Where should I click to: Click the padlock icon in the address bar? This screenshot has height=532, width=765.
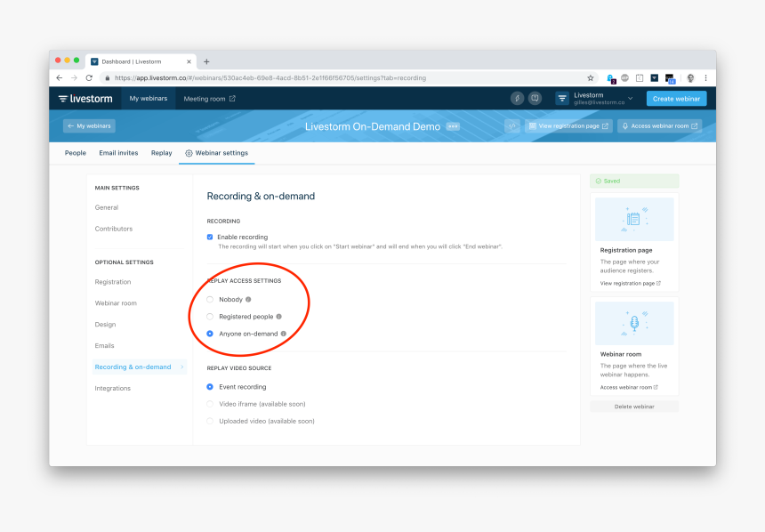(x=108, y=78)
